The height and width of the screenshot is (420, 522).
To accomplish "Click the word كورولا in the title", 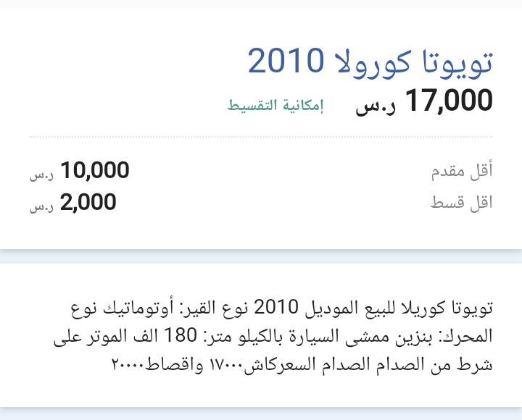I will point(372,63).
